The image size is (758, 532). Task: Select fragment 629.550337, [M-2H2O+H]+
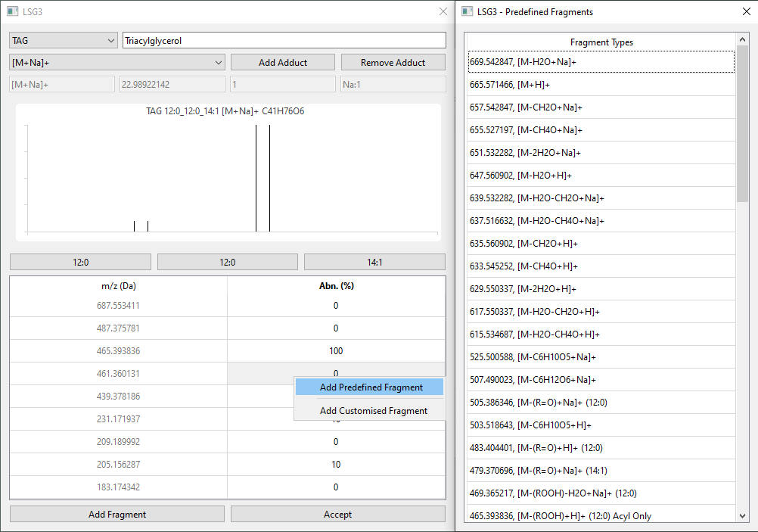click(x=601, y=289)
